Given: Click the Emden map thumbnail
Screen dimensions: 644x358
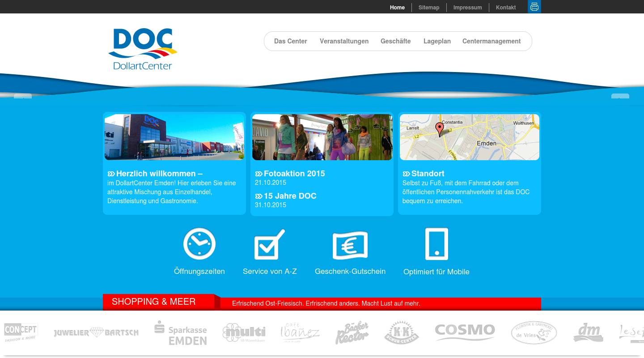Looking at the screenshot, I should tap(470, 137).
